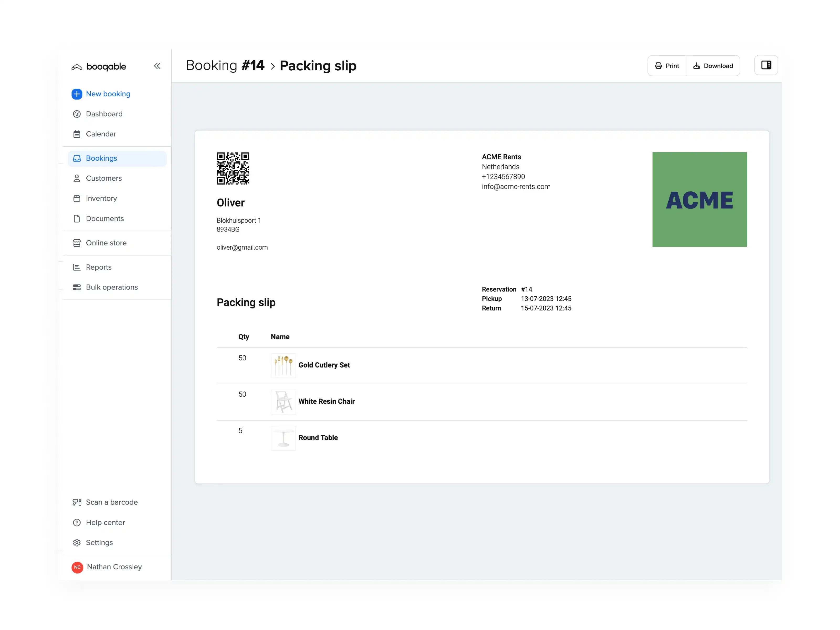
Task: Click the Bulk operations icon
Action: [x=77, y=287]
